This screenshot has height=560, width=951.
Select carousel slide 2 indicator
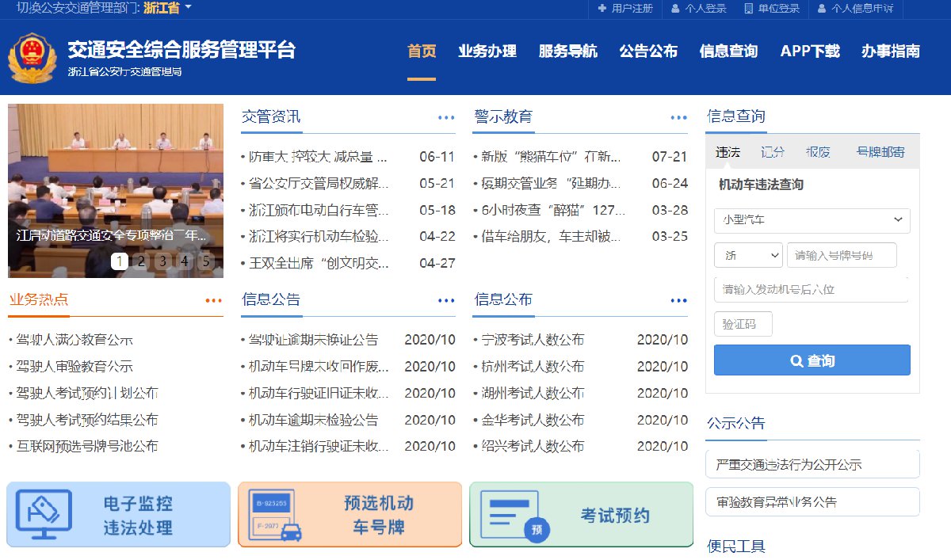[141, 261]
